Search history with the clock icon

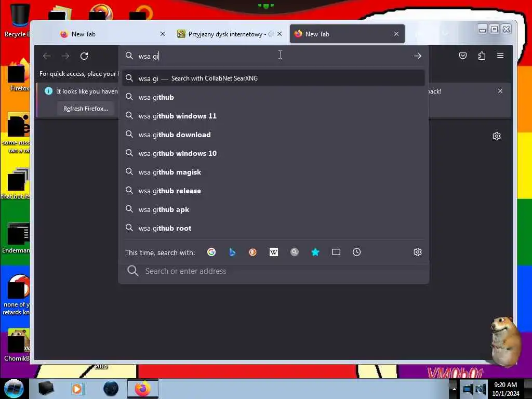(x=356, y=252)
